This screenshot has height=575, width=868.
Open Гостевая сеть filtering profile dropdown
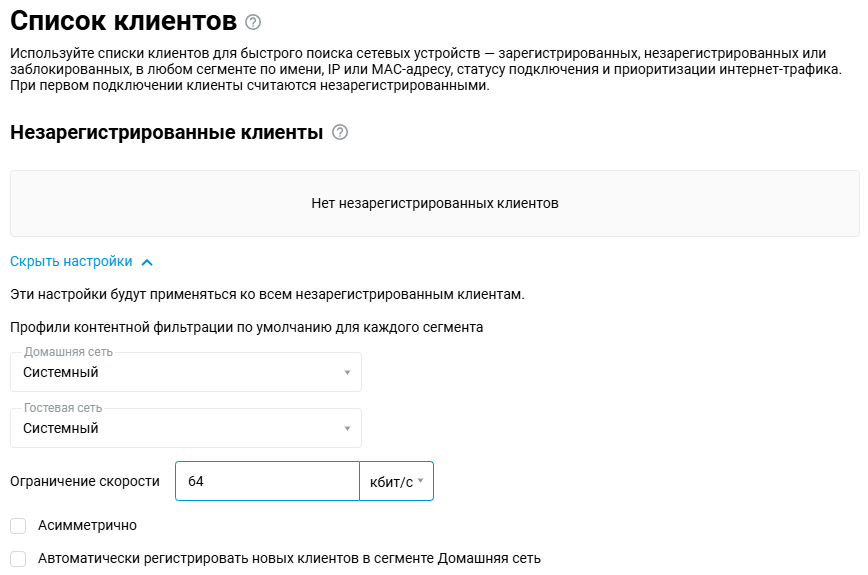[x=185, y=429]
